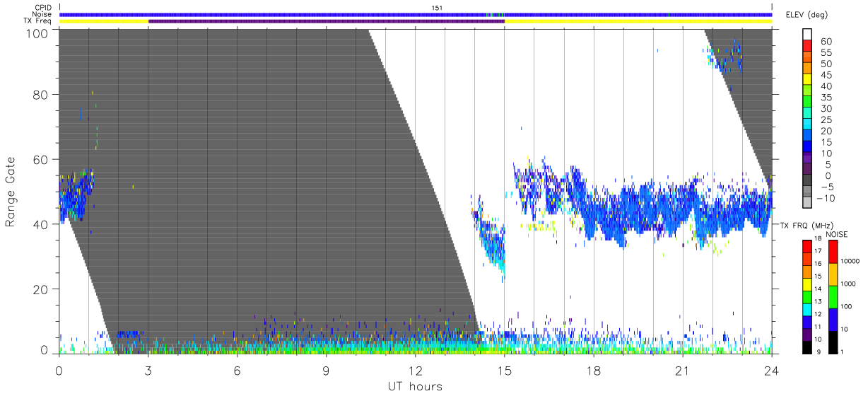Click the Noise row label
This screenshot has height=401, width=868.
pyautogui.click(x=42, y=14)
